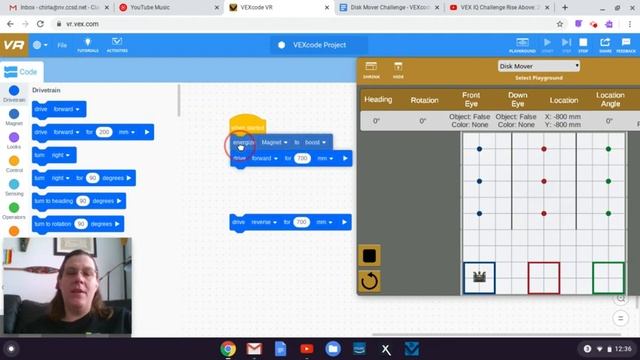Click the turn to heading 90 value
The height and width of the screenshot is (360, 640).
83,201
